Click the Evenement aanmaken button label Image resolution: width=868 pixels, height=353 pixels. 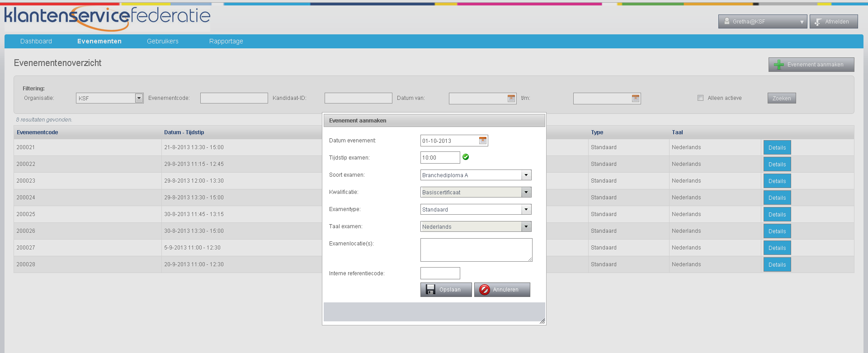point(815,65)
